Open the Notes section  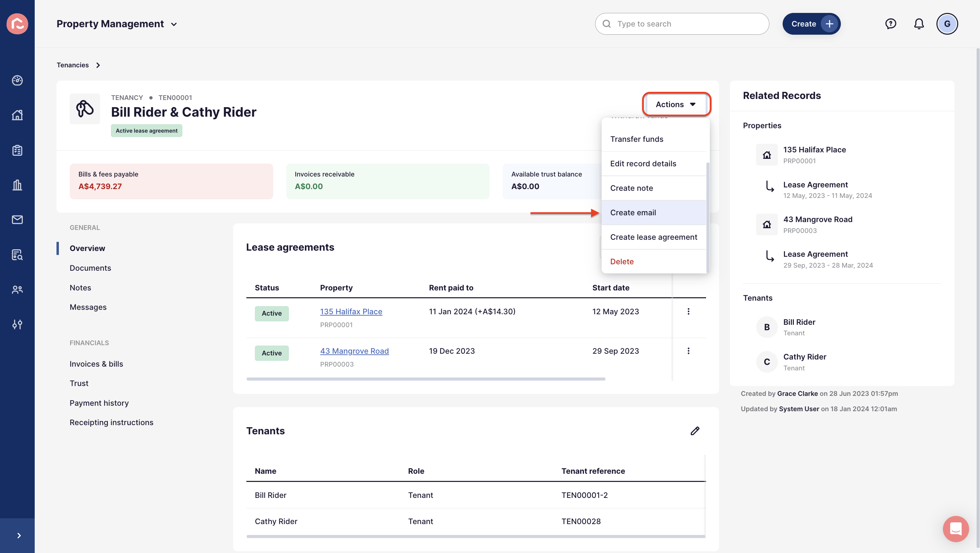coord(80,287)
